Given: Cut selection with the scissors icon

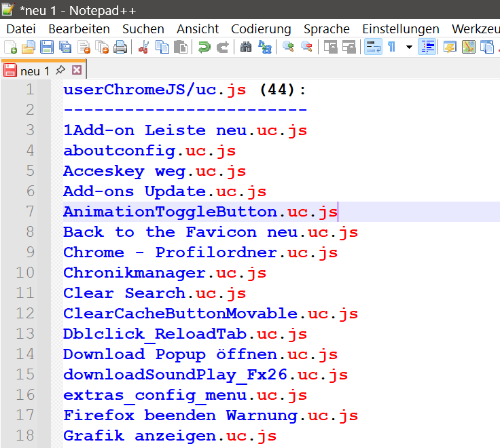Looking at the screenshot, I should point(144,47).
